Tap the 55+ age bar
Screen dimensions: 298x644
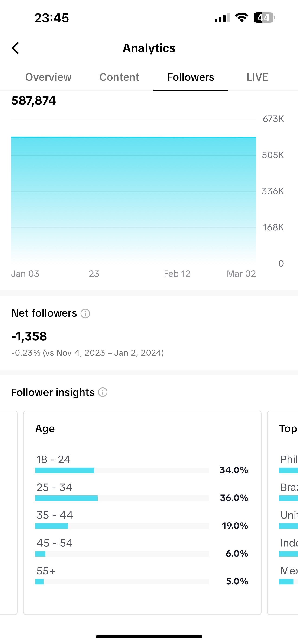tap(122, 581)
